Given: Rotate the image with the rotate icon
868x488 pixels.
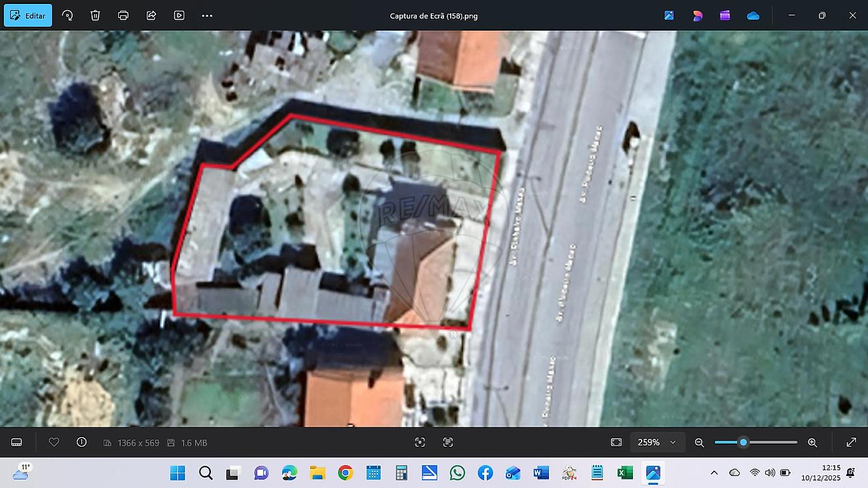Looking at the screenshot, I should pos(67,15).
